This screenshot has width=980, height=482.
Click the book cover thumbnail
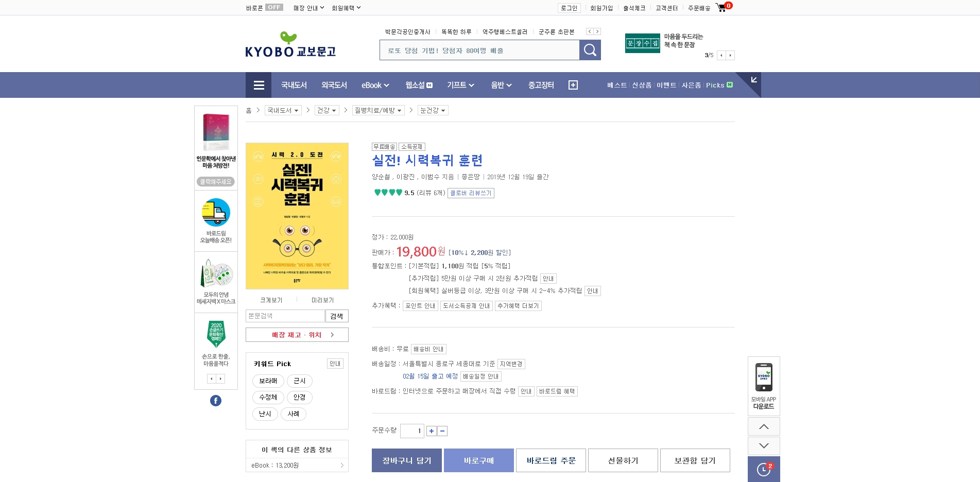click(297, 216)
